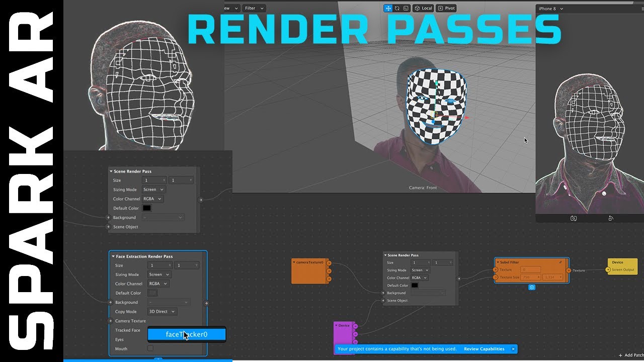
Task: Click output port of Face Extraction Render Pass
Action: pyautogui.click(x=206, y=303)
